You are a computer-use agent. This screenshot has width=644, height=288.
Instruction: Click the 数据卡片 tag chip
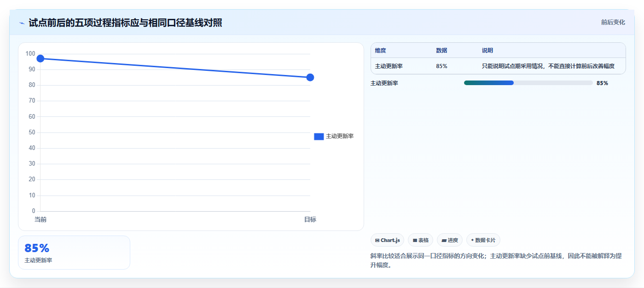point(483,240)
